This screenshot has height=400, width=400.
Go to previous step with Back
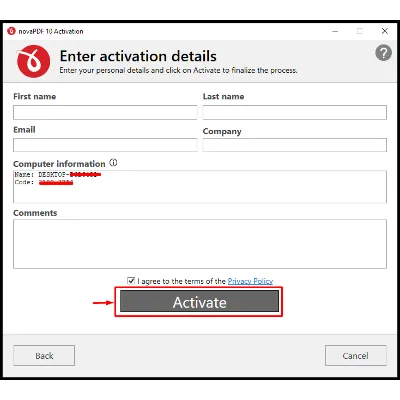[x=44, y=356]
